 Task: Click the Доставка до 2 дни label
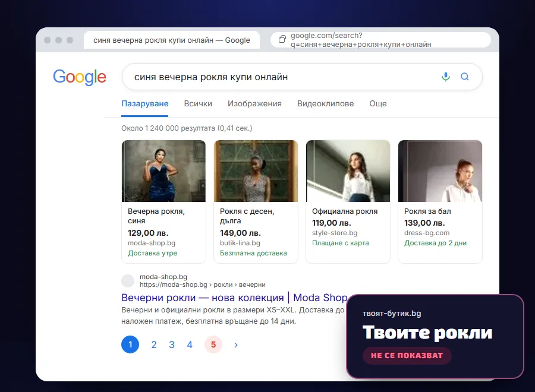435,243
